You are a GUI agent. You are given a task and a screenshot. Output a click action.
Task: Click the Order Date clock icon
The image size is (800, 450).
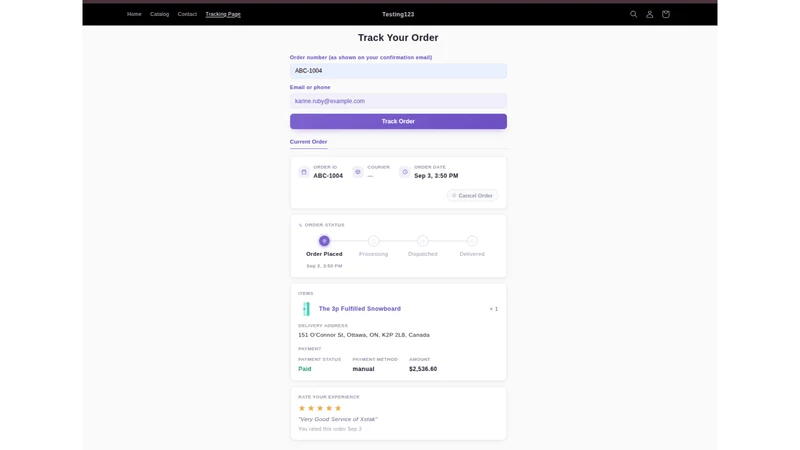pos(405,172)
